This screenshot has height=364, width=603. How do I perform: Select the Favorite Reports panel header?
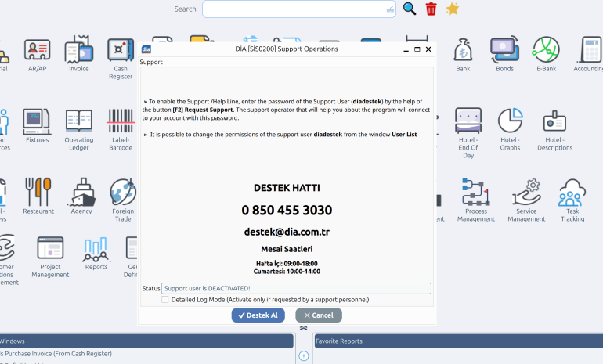(x=458, y=341)
